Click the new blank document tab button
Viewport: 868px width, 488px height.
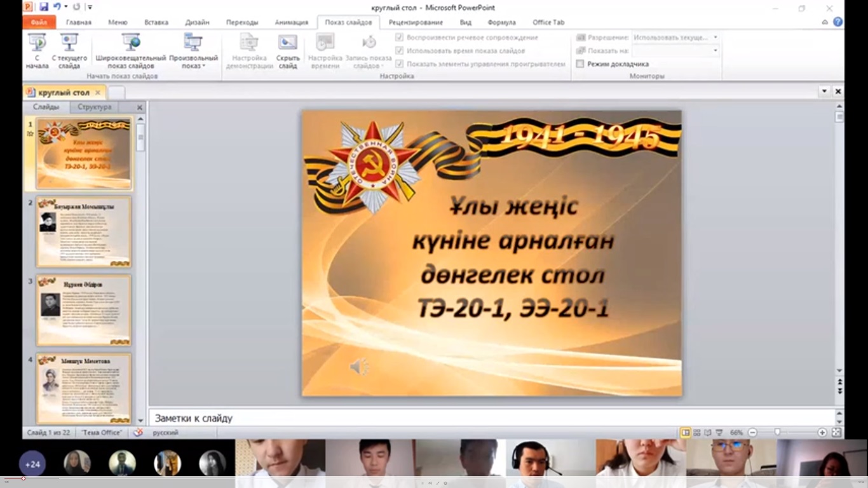(x=116, y=93)
